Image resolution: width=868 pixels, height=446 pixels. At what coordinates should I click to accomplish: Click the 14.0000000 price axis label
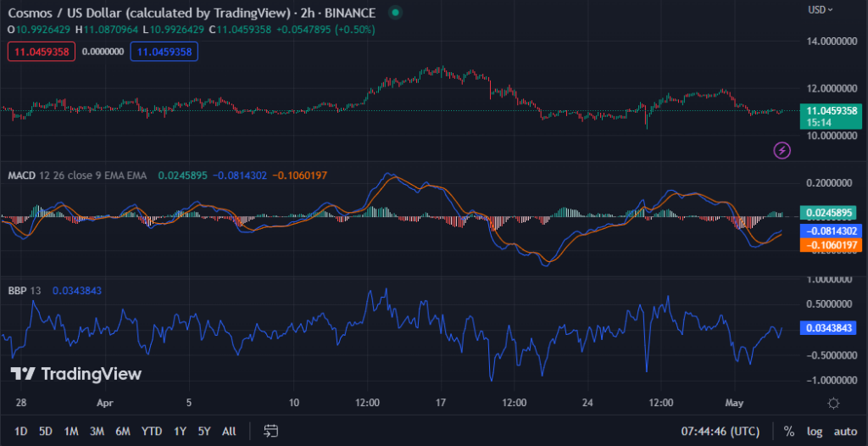pyautogui.click(x=831, y=42)
